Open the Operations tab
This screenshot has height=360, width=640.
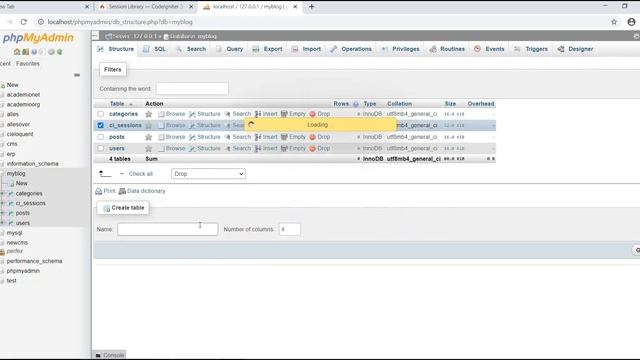[351, 49]
